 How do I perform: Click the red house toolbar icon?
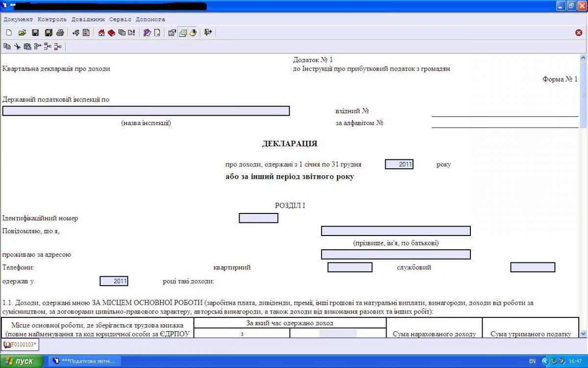click(101, 33)
